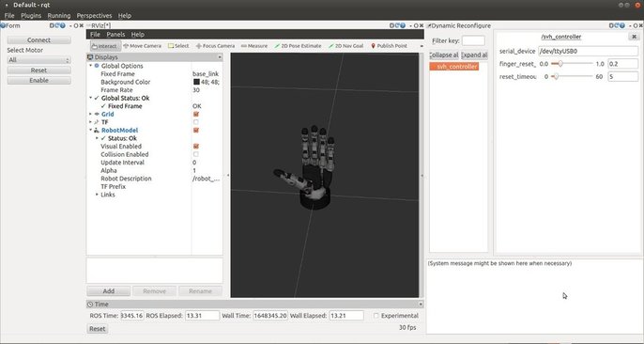Click the Connect button
Image resolution: width=644 pixels, height=344 pixels.
coord(39,39)
